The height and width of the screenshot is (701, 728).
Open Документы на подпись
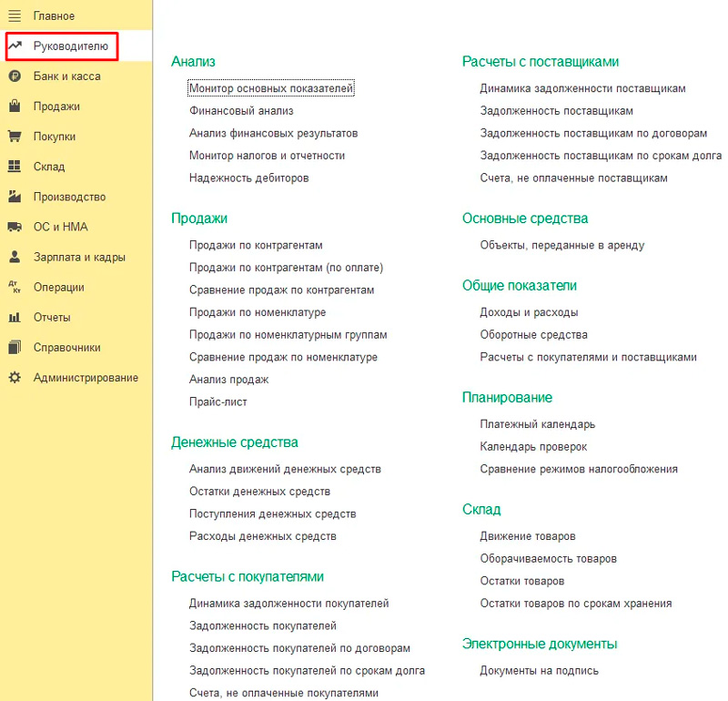(539, 671)
